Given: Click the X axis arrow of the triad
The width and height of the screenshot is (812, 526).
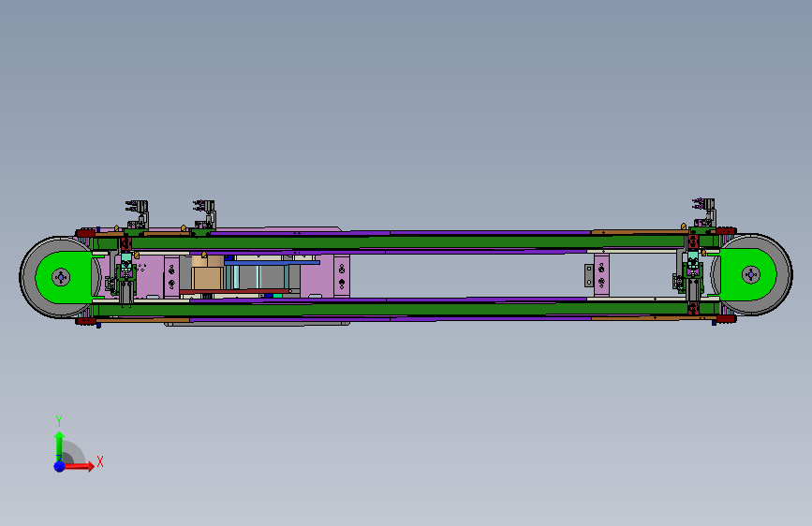Looking at the screenshot, I should click(x=79, y=466).
